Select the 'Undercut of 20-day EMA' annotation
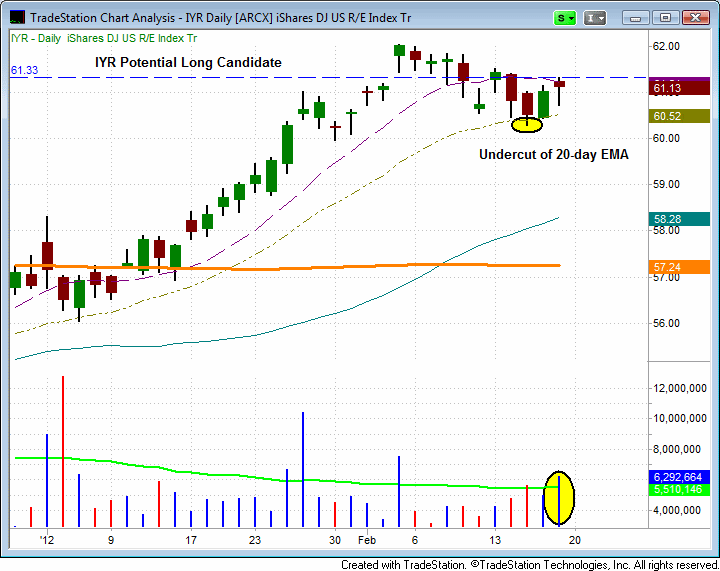 (554, 155)
